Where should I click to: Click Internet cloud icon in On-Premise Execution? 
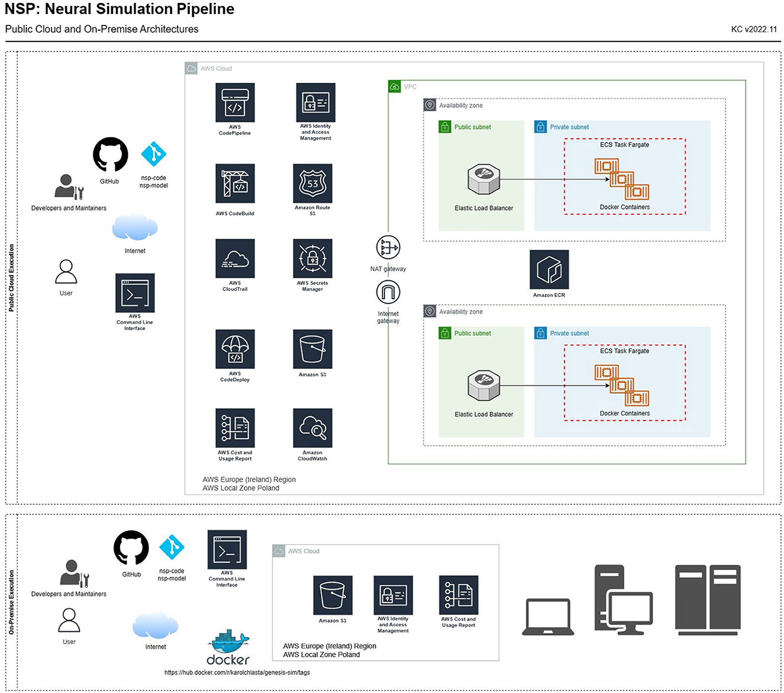[156, 626]
